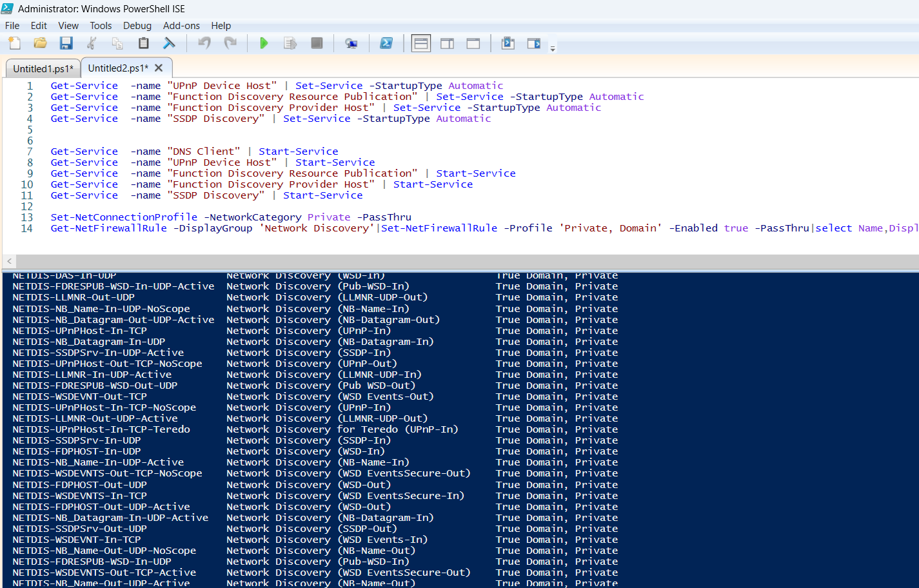Click the script pane horizontal scrollbar track
This screenshot has width=919, height=588.
click(467, 261)
